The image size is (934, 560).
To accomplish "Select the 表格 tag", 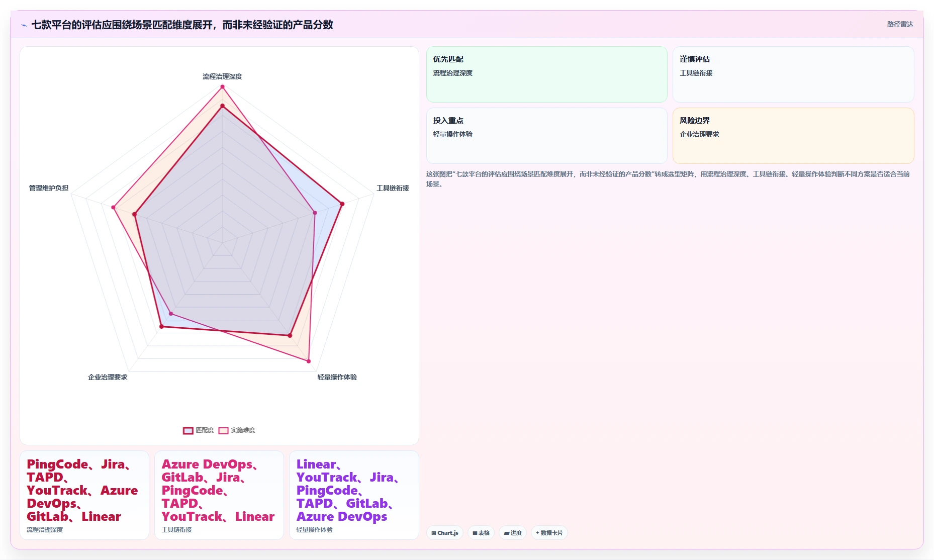I will click(x=481, y=533).
